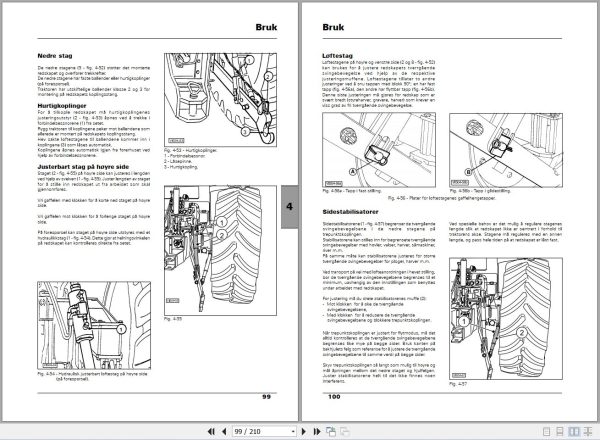Click the 'Løftestag' heading
Image resolution: width=600 pixels, height=440 pixels.
(337, 56)
